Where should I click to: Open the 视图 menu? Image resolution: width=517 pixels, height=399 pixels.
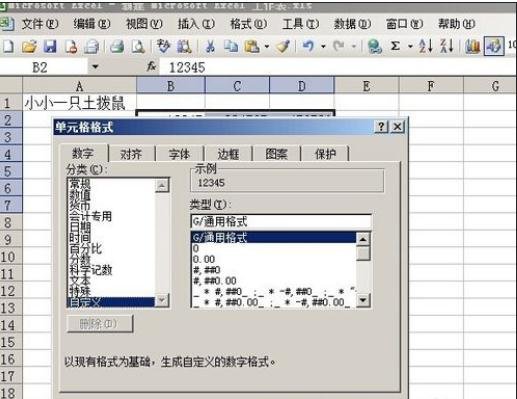tap(144, 24)
